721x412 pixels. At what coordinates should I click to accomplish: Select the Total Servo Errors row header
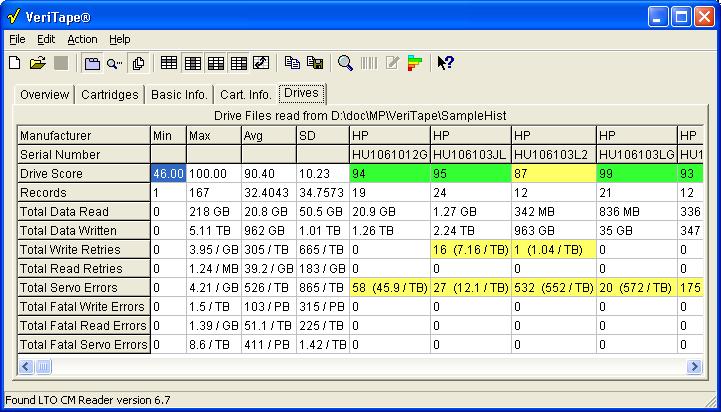83,288
